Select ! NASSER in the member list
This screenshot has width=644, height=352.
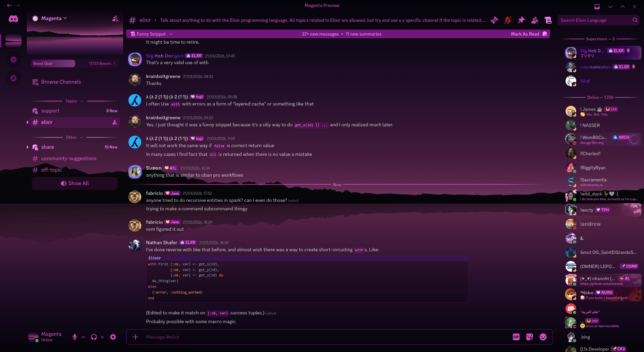pos(602,125)
